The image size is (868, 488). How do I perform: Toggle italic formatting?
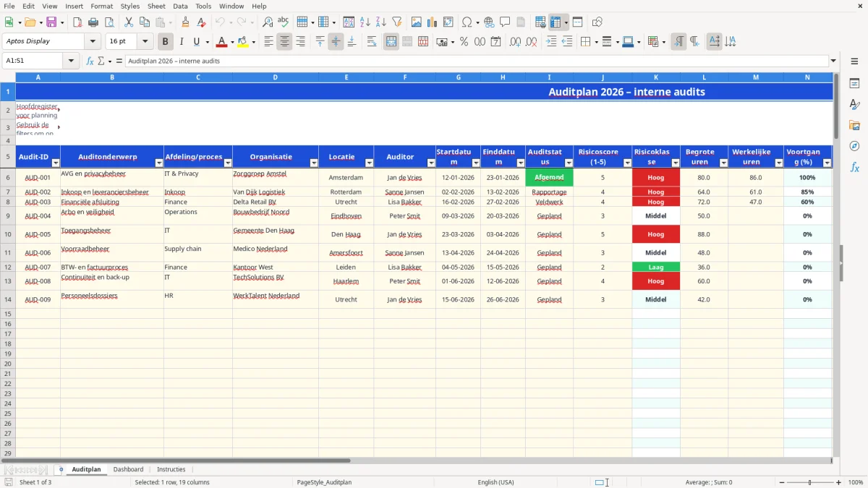tap(182, 42)
